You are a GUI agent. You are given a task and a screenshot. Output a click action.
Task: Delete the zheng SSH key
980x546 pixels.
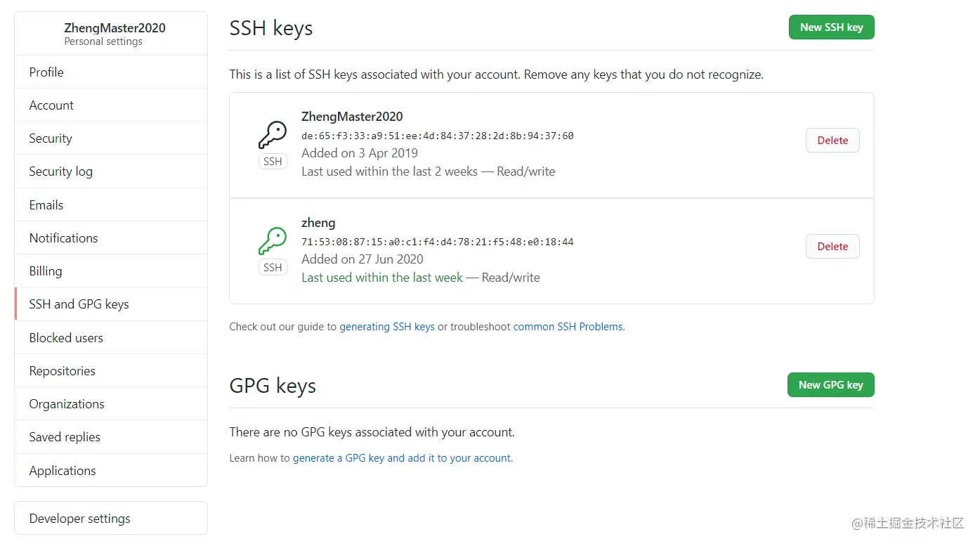[x=832, y=247]
